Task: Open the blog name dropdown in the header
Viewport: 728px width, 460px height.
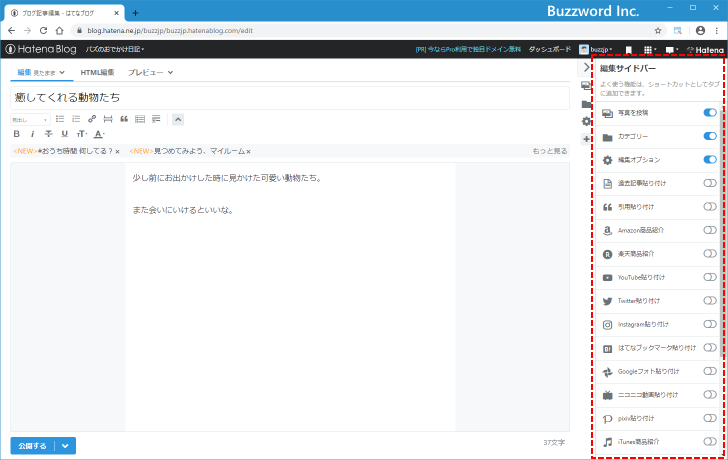Action: click(x=115, y=49)
